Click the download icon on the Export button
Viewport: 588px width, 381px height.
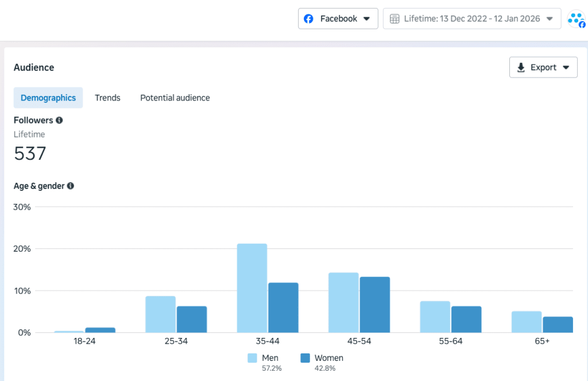521,68
